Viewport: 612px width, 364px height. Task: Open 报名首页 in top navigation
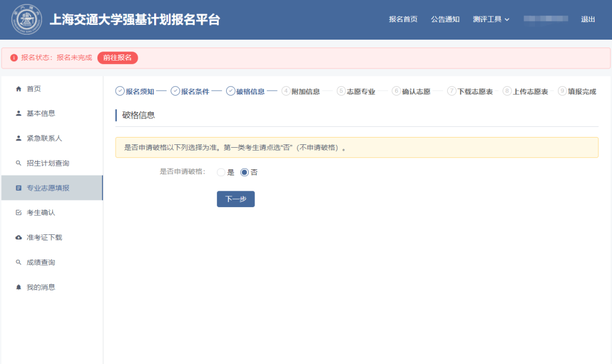point(403,19)
